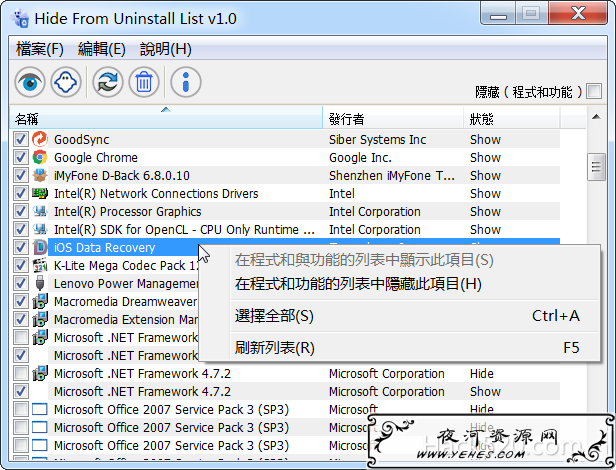This screenshot has width=616, height=470.
Task: Click the Show status in GoodSync row
Action: pyautogui.click(x=485, y=140)
